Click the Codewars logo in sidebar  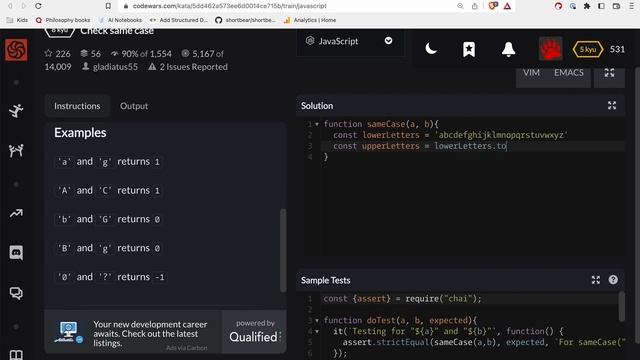(x=16, y=50)
